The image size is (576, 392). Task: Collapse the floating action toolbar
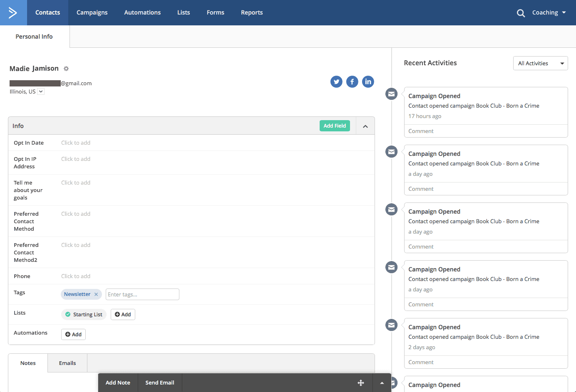coord(382,382)
